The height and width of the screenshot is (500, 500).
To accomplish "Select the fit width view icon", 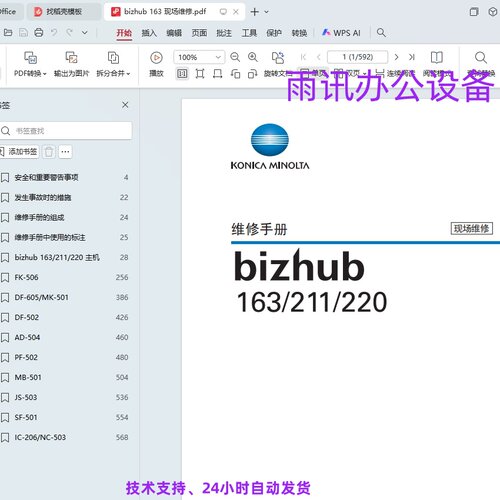I will (x=218, y=73).
